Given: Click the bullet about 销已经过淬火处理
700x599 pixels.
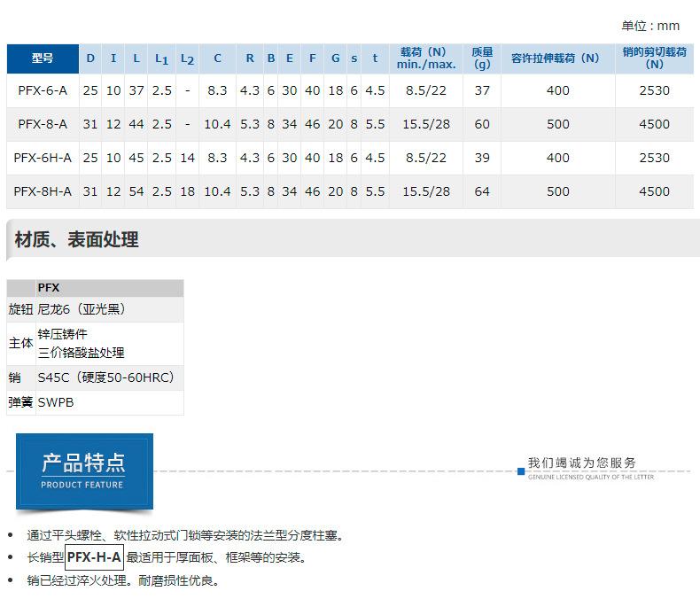Looking at the screenshot, I should [x=122, y=581].
